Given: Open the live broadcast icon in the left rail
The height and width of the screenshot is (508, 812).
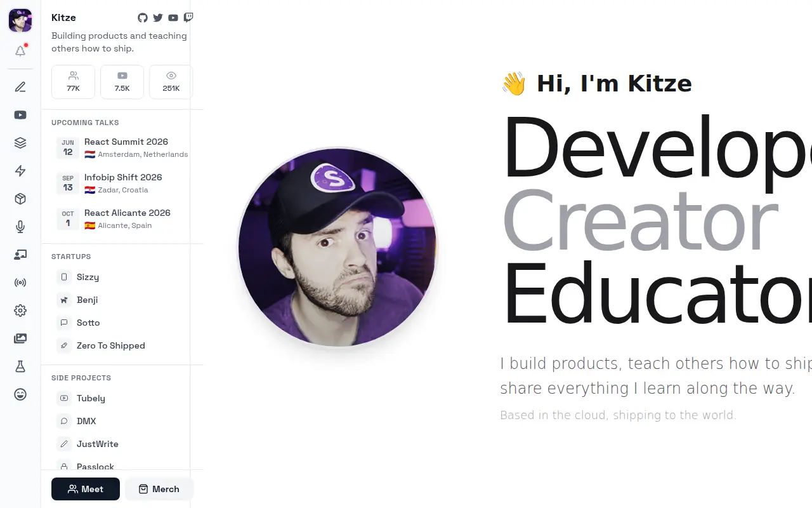Looking at the screenshot, I should tap(20, 283).
